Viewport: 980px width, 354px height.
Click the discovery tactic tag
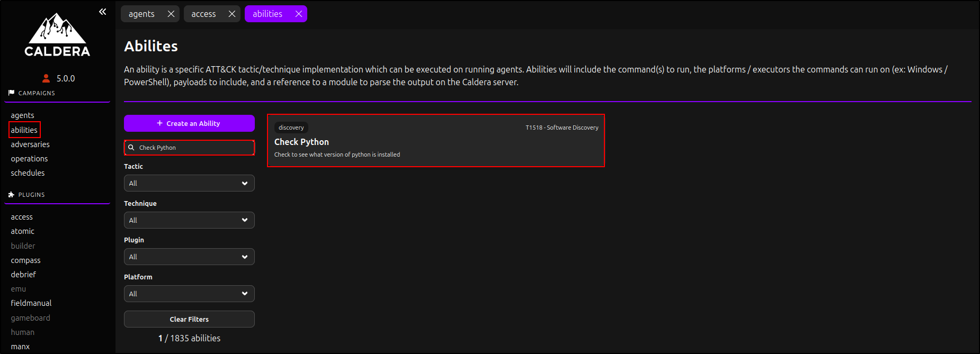[291, 128]
